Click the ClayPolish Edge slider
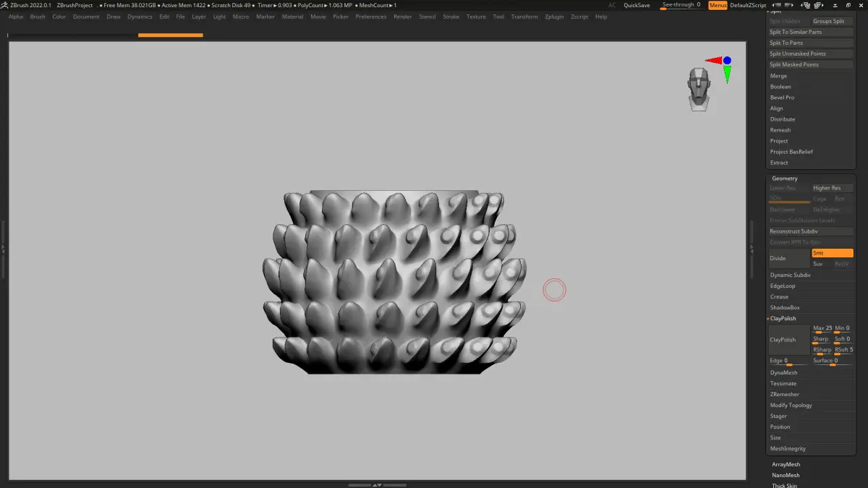Viewport: 868px width, 488px height. coord(789,361)
